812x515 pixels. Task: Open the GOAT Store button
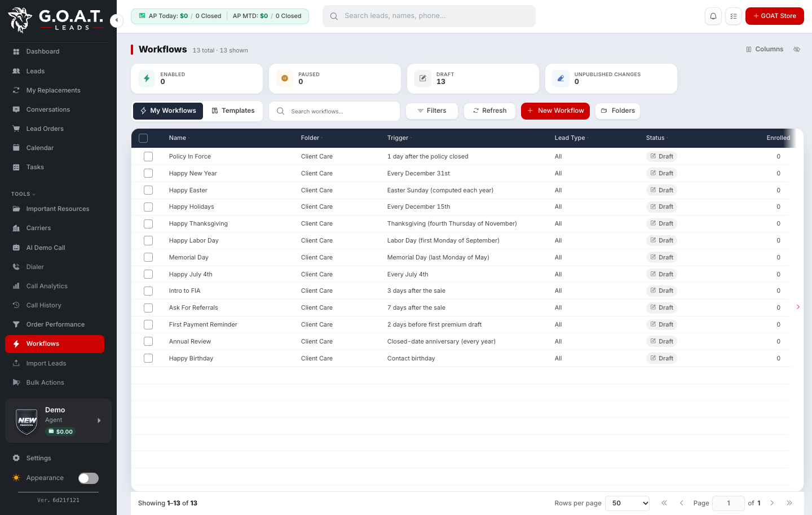[x=775, y=16]
